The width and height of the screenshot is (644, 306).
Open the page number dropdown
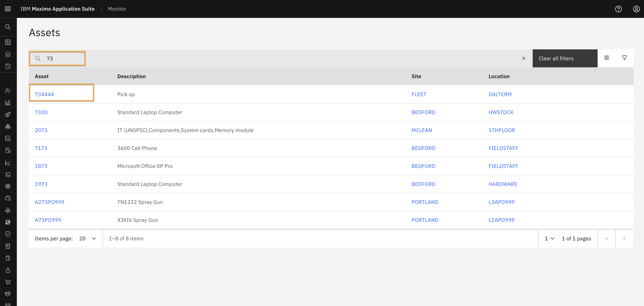(550, 238)
